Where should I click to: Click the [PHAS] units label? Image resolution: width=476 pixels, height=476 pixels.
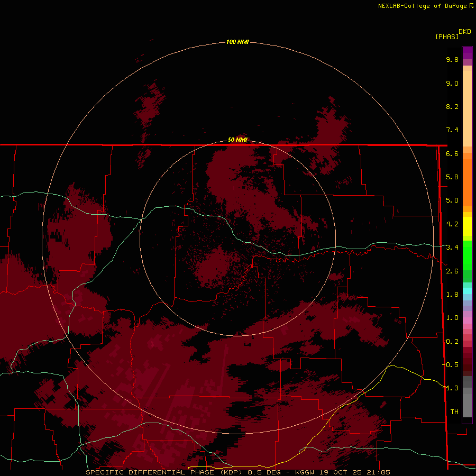[447, 36]
